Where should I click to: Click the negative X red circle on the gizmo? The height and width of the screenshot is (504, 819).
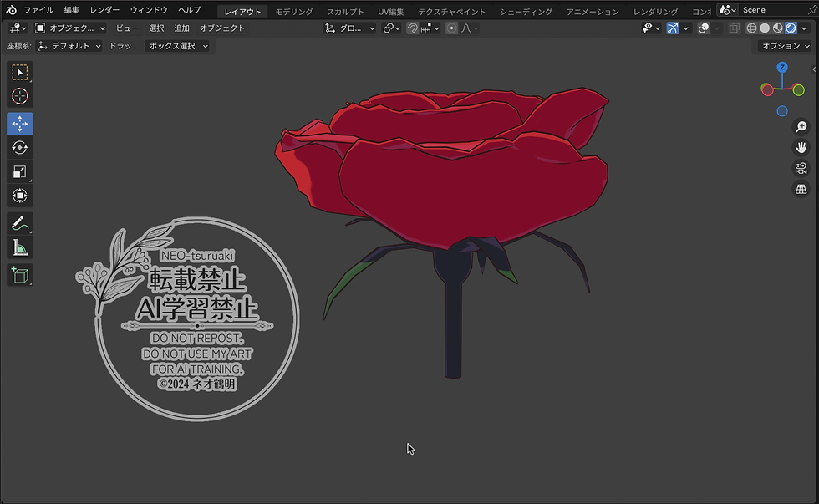(767, 89)
